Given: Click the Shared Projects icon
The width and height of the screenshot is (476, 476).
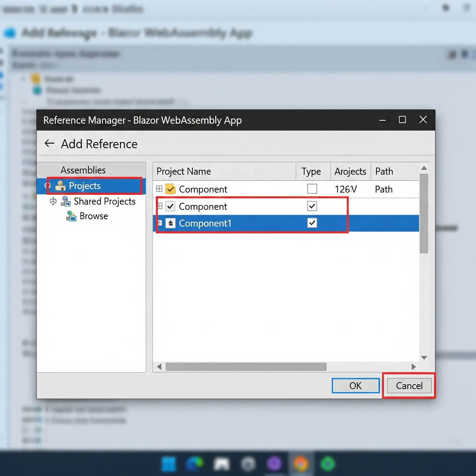Looking at the screenshot, I should point(66,201).
